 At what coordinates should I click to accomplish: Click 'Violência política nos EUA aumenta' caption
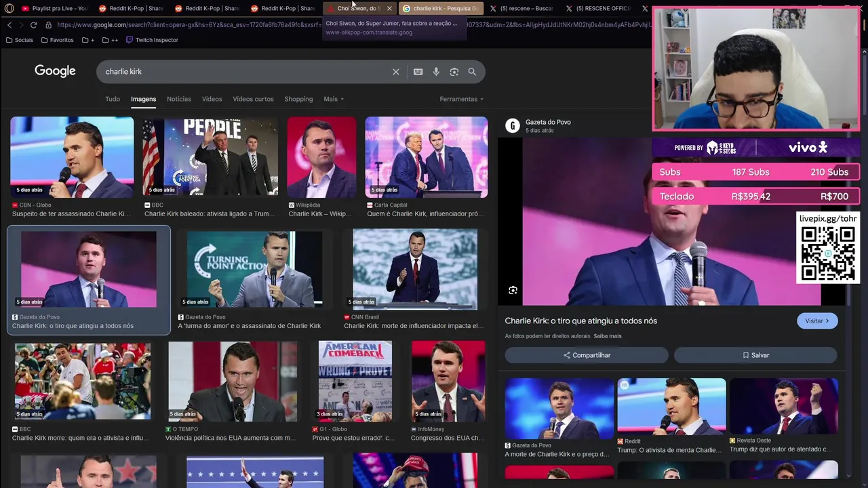coord(231,438)
